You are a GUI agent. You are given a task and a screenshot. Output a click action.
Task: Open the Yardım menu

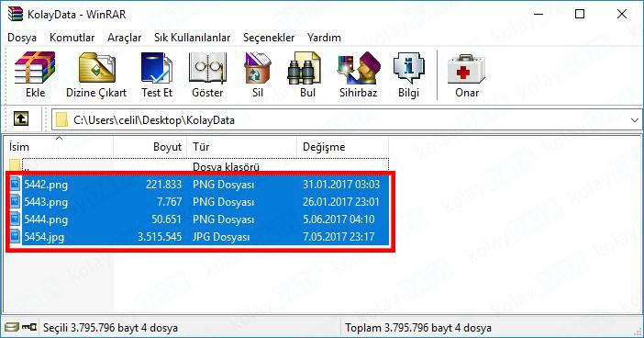(324, 38)
